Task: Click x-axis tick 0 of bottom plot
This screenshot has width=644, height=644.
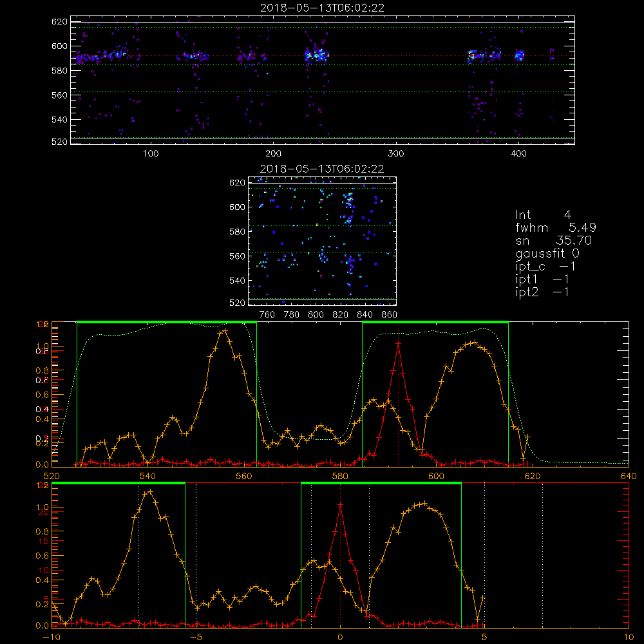Action: click(340, 638)
